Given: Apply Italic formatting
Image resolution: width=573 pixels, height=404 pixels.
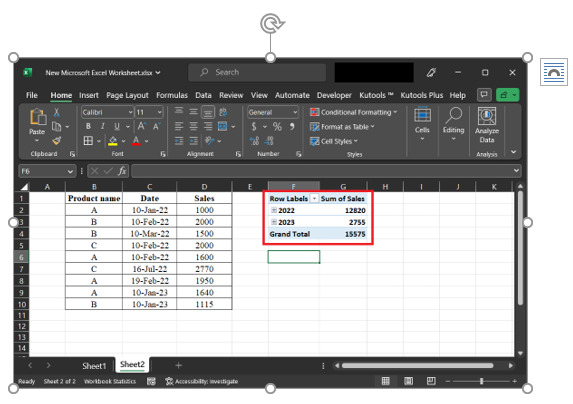Looking at the screenshot, I should [103, 126].
